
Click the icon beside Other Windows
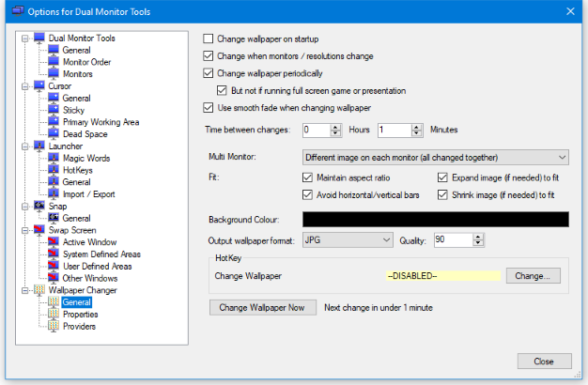pyautogui.click(x=54, y=278)
